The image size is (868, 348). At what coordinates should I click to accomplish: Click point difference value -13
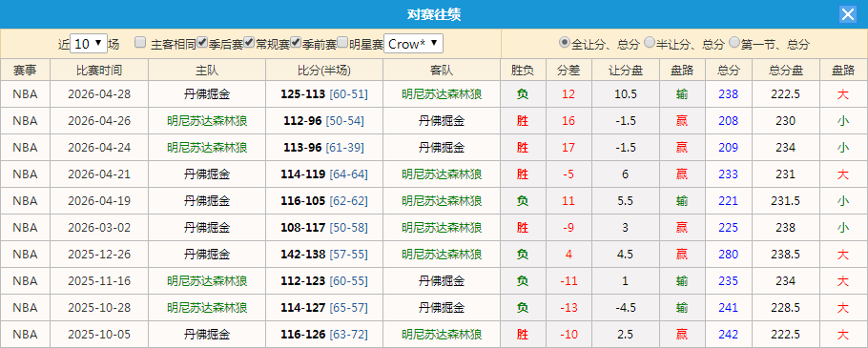click(x=568, y=308)
